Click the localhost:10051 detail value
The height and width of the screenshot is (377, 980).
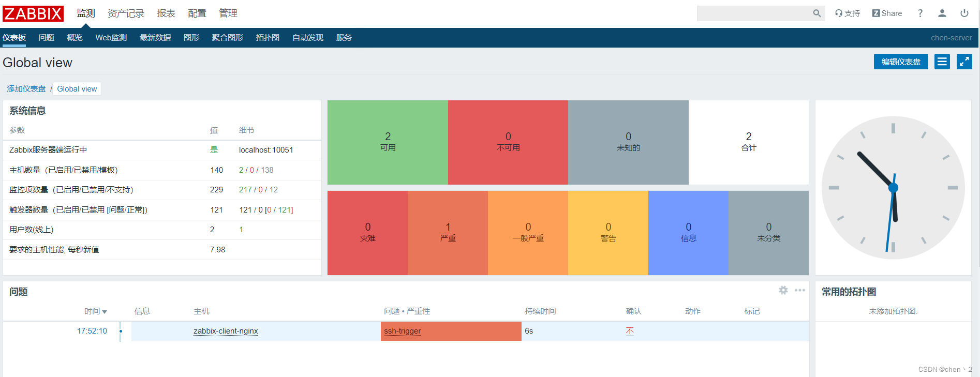[x=266, y=150]
